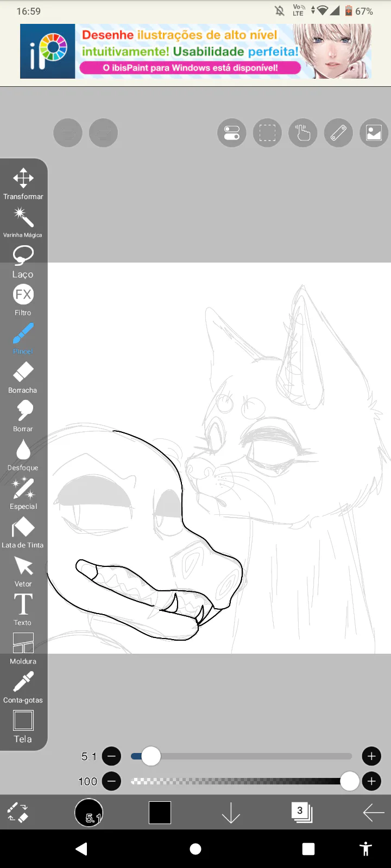This screenshot has height=868, width=391.
Task: Open the layers panel showing 3
Action: (x=301, y=812)
